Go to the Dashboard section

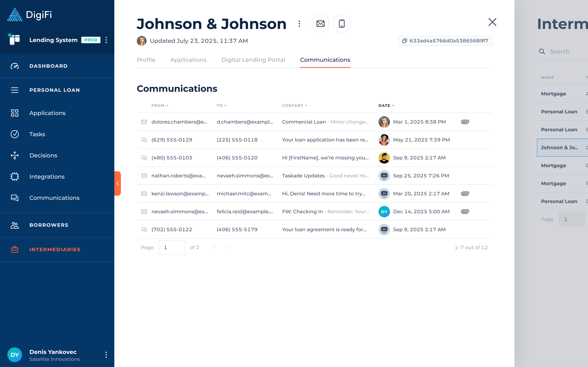click(48, 66)
